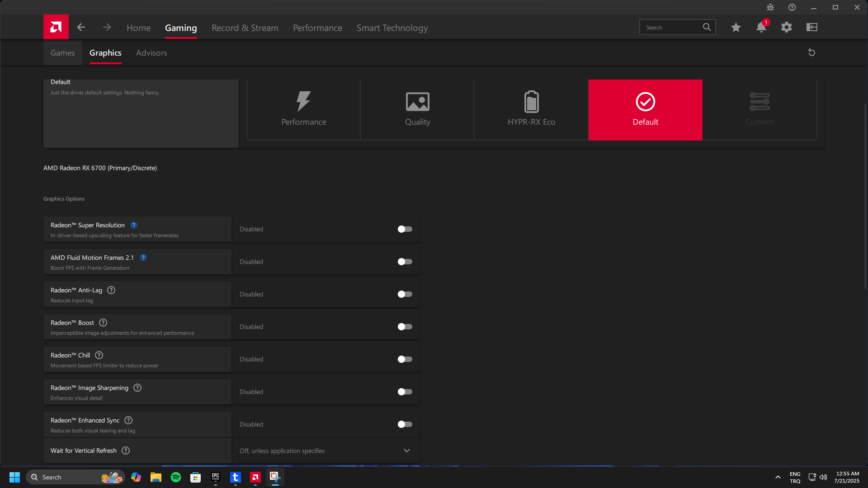Enable AMD Fluid Motion Frames toggle
868x488 pixels.
tap(405, 262)
